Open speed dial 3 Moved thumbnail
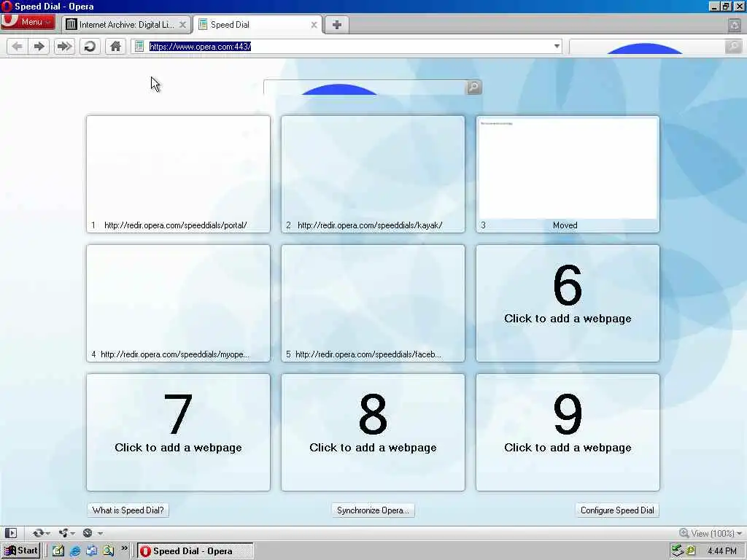 pyautogui.click(x=568, y=174)
